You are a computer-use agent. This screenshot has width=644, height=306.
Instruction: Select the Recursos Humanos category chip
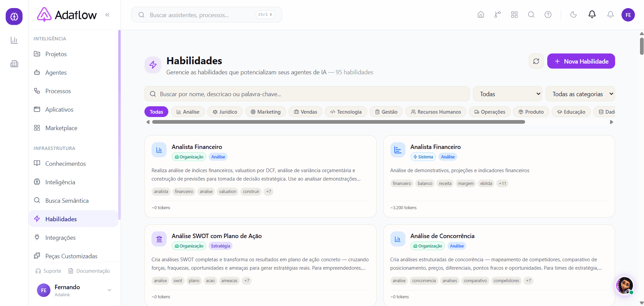[x=436, y=112]
